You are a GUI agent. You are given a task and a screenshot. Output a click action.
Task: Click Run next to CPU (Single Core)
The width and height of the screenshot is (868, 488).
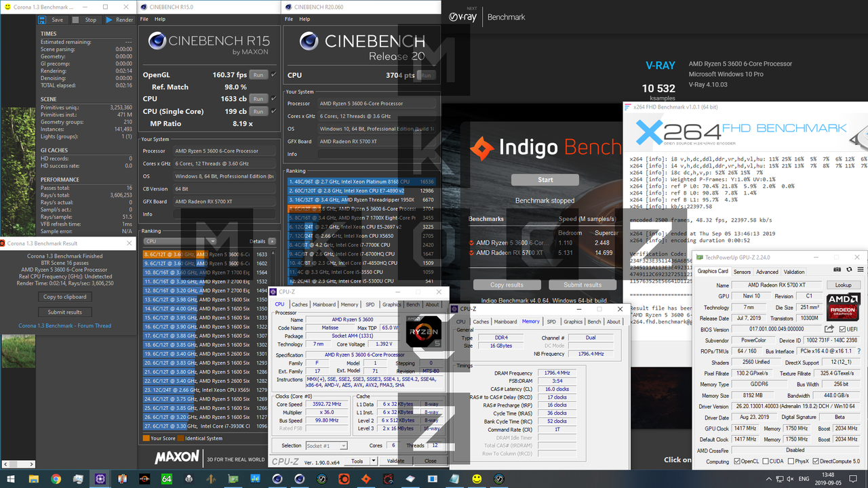(258, 110)
